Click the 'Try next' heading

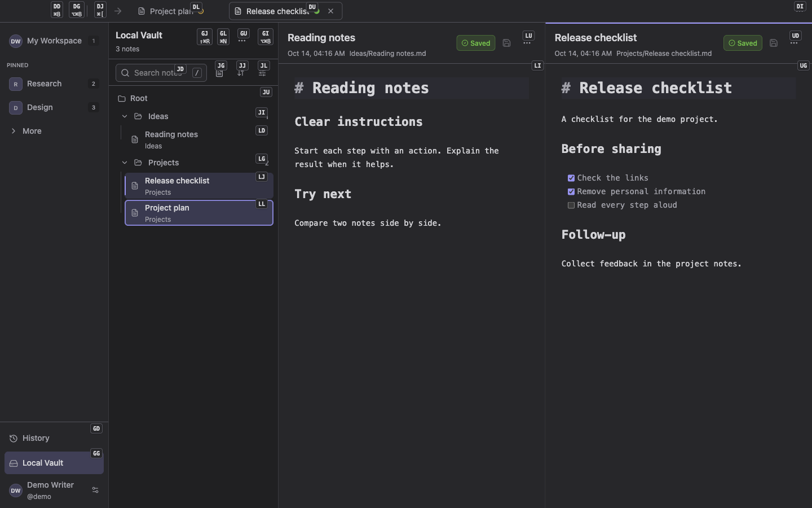pos(323,194)
